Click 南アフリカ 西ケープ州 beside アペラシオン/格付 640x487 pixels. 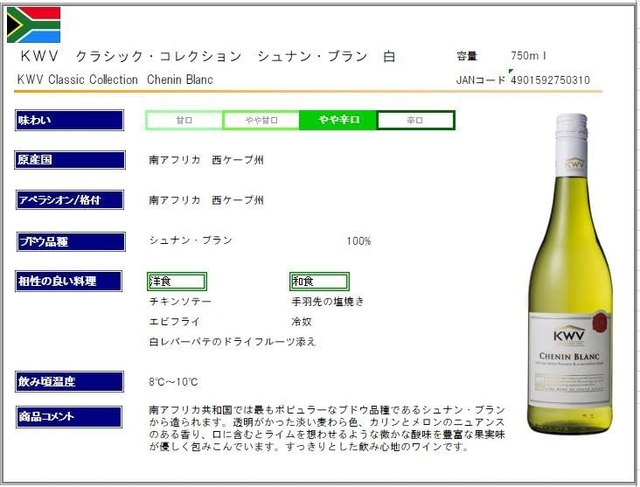coord(206,200)
